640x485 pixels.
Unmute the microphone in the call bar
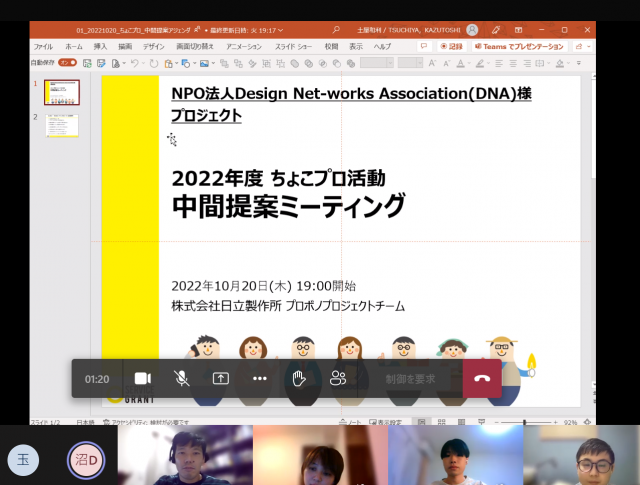coord(181,378)
